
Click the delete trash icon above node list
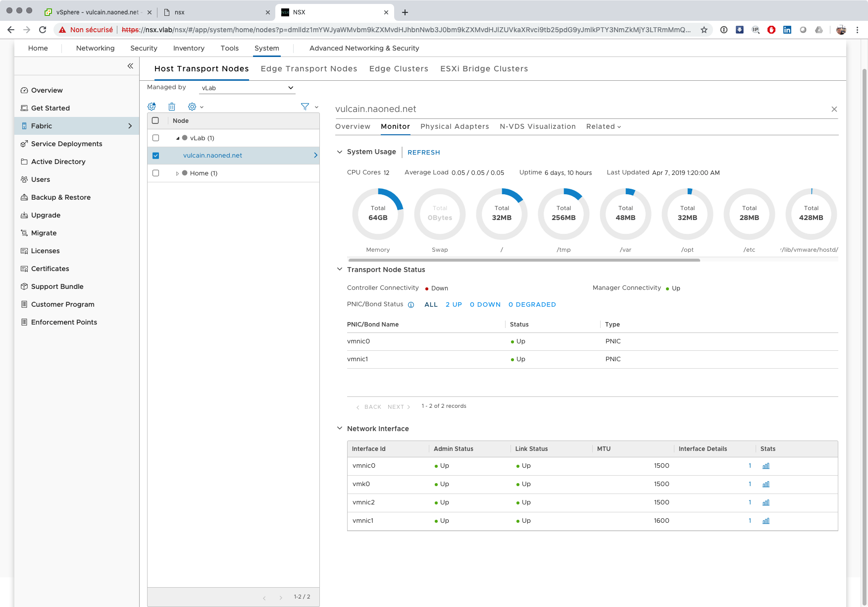(172, 107)
